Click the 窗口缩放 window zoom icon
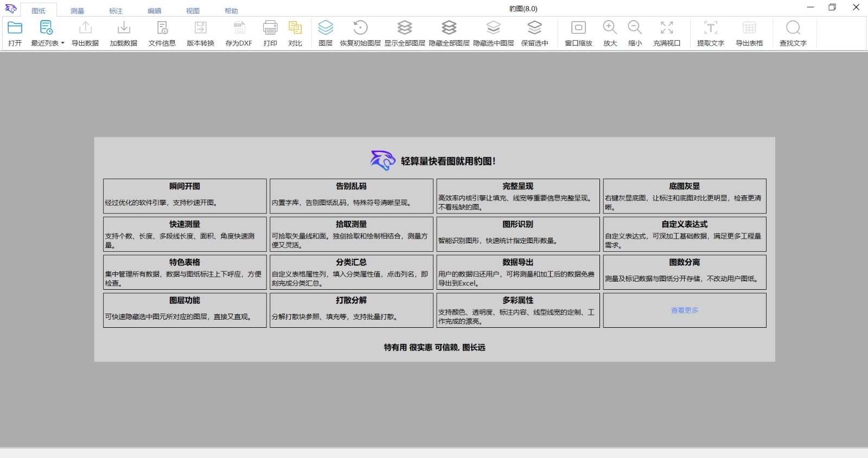The width and height of the screenshot is (868, 458). pos(579,28)
